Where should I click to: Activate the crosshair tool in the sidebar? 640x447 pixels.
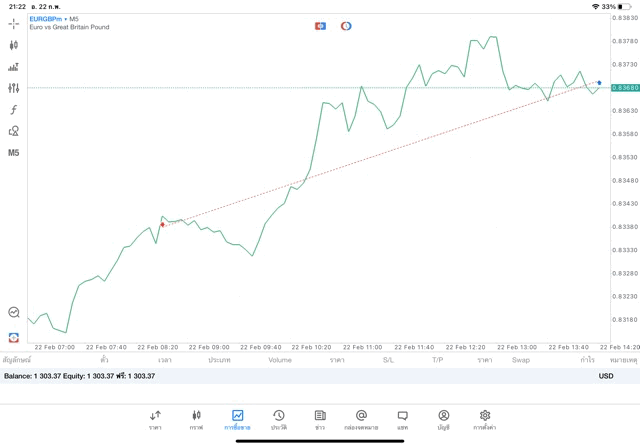pyautogui.click(x=13, y=23)
